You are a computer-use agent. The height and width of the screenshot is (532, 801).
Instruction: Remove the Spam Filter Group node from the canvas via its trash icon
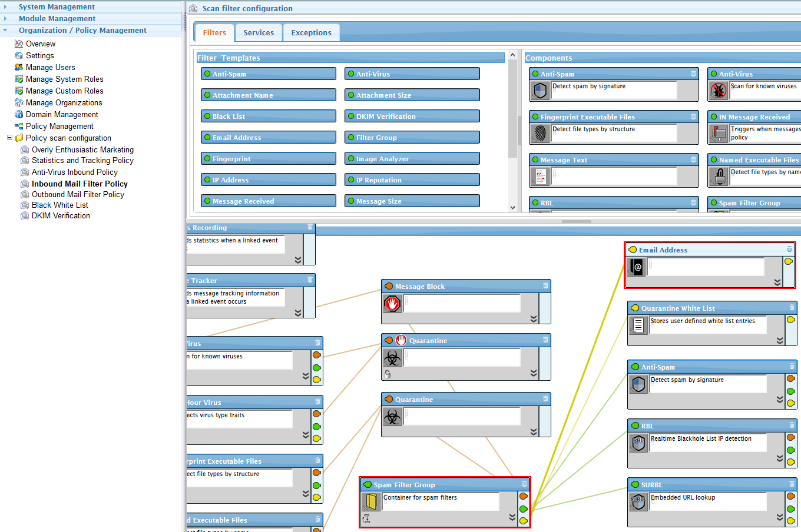tap(524, 484)
